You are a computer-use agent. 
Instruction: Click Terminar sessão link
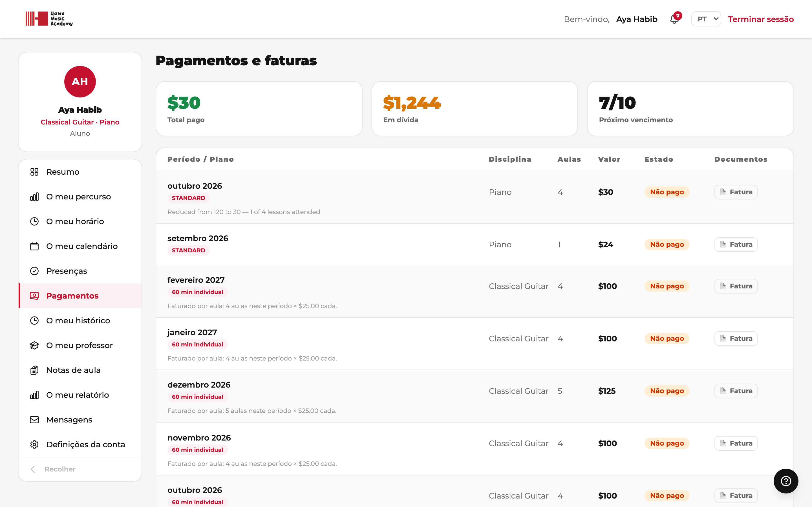[761, 19]
